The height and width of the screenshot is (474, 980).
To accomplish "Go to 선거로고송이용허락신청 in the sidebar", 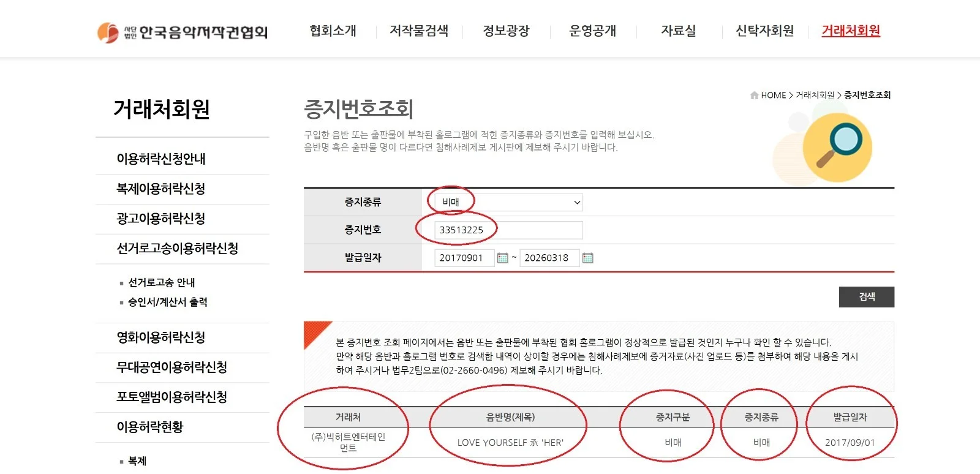I will (x=178, y=249).
